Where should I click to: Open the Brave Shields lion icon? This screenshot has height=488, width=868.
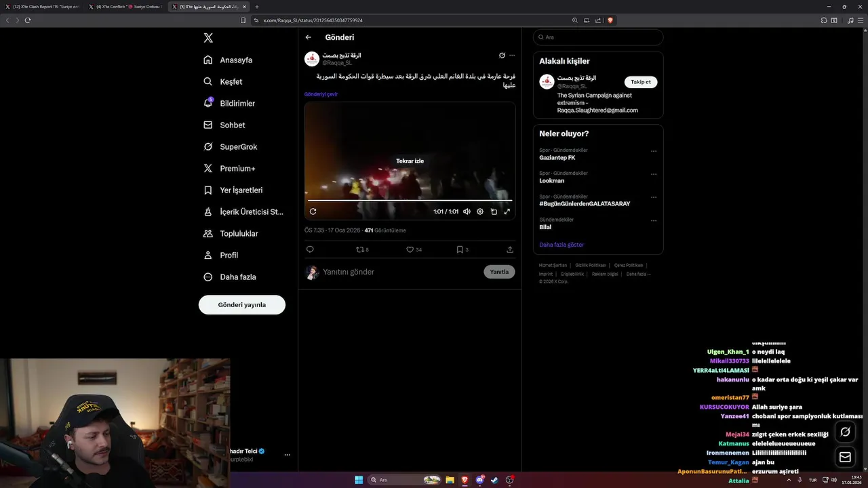tap(610, 20)
